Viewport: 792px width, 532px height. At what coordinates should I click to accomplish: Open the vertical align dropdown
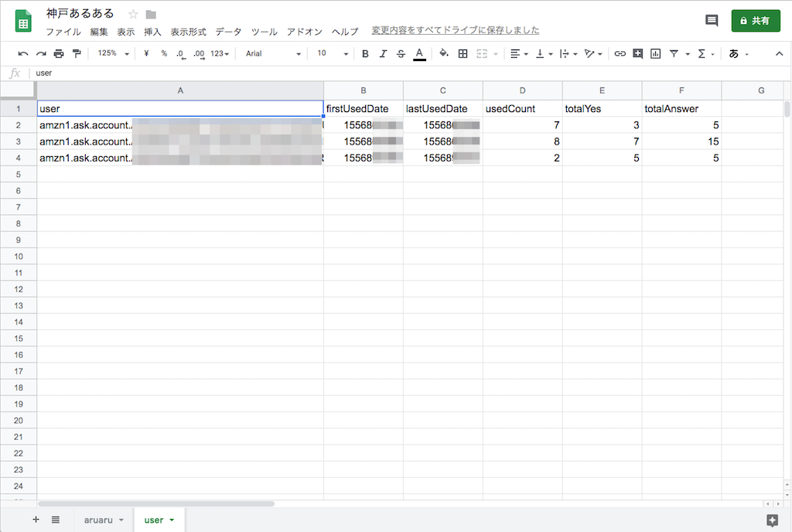(x=544, y=53)
